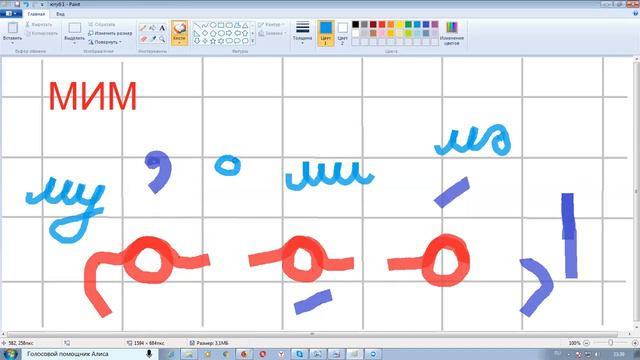Click the Opera icon on the taskbar
Viewport: 640px width, 360px height.
(x=262, y=354)
